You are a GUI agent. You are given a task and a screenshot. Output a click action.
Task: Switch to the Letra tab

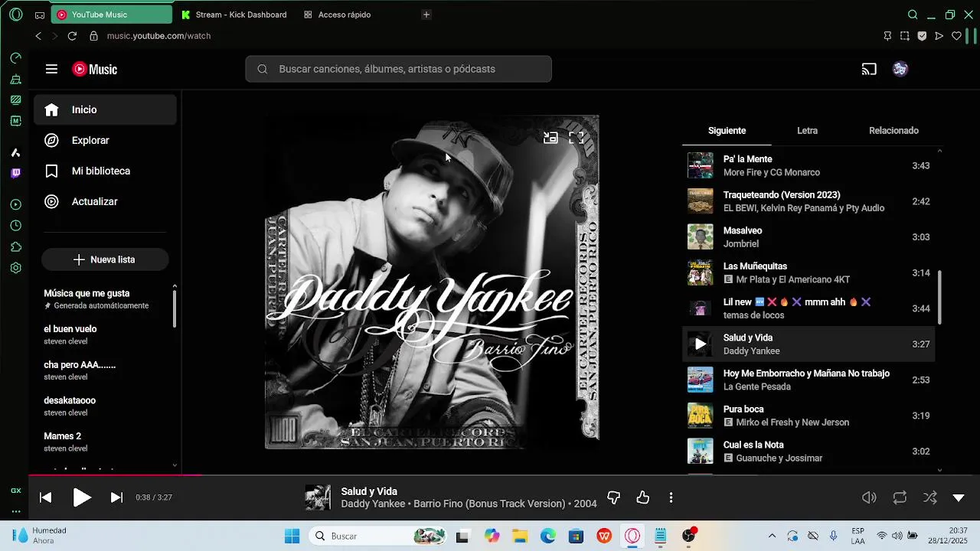[807, 130]
